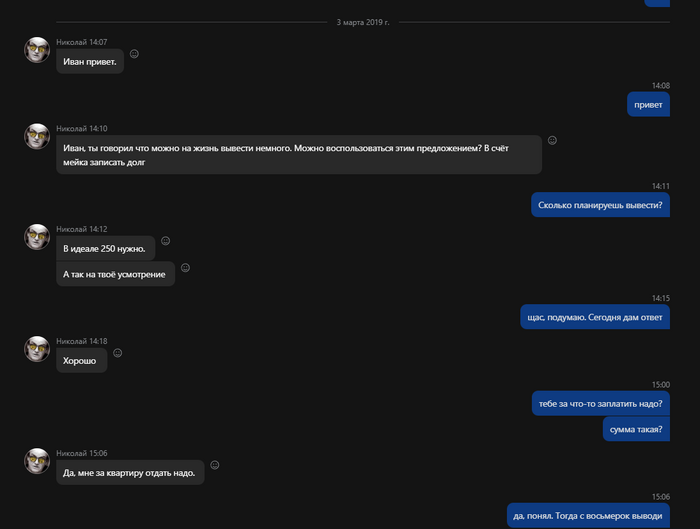The height and width of the screenshot is (529, 700).
Task: Select the outgoing "привет" message bubble
Action: (648, 103)
